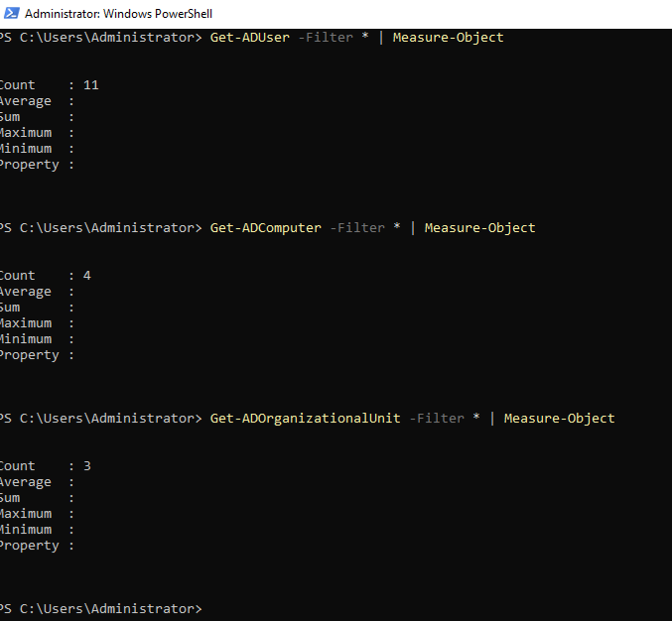Click the 'Get-ADComputer' command text
The image size is (672, 621).
pos(265,228)
